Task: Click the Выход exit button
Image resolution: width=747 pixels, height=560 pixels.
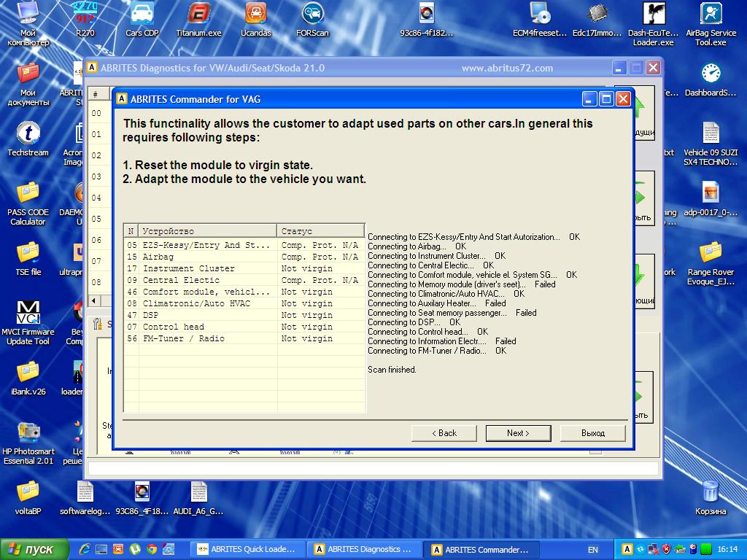Action: click(592, 433)
